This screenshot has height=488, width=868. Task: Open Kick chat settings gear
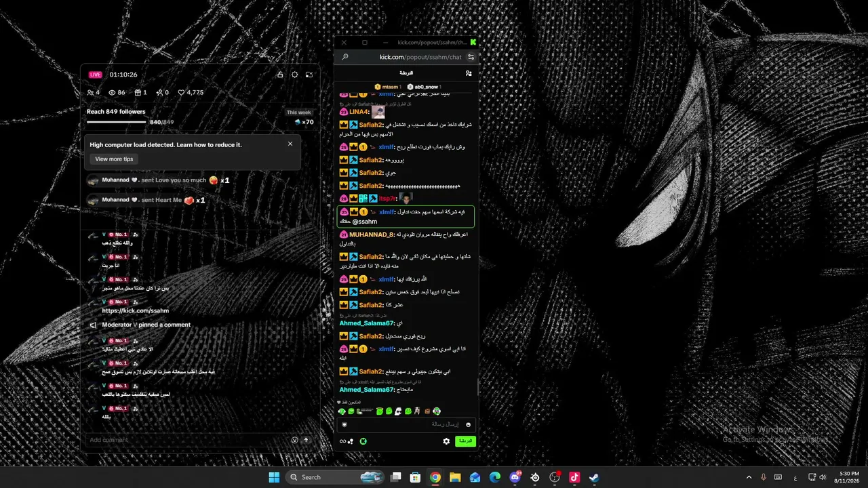tap(446, 441)
